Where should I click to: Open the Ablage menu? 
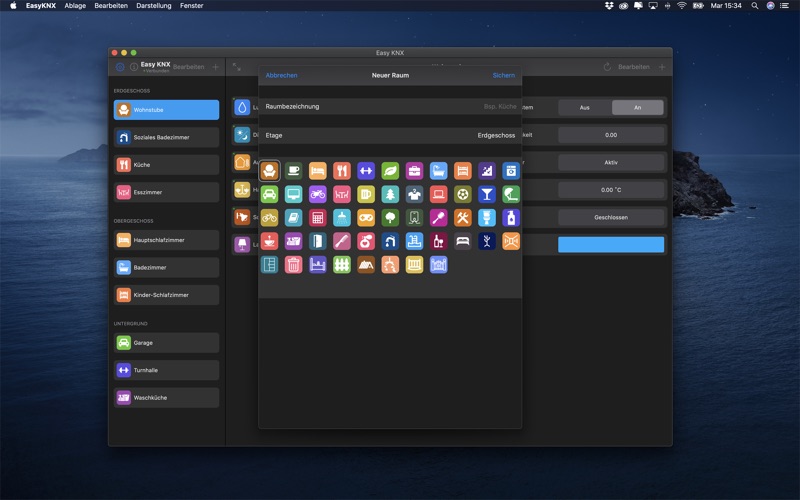[75, 6]
